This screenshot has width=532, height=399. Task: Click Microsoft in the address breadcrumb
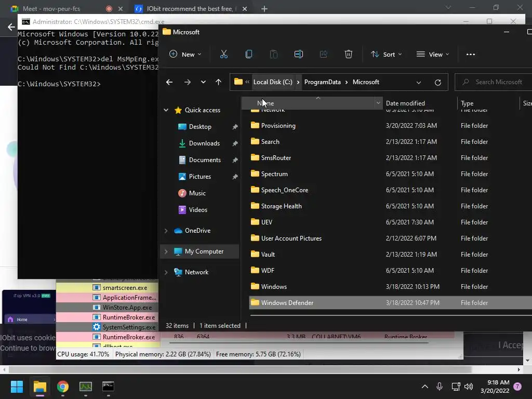point(366,82)
